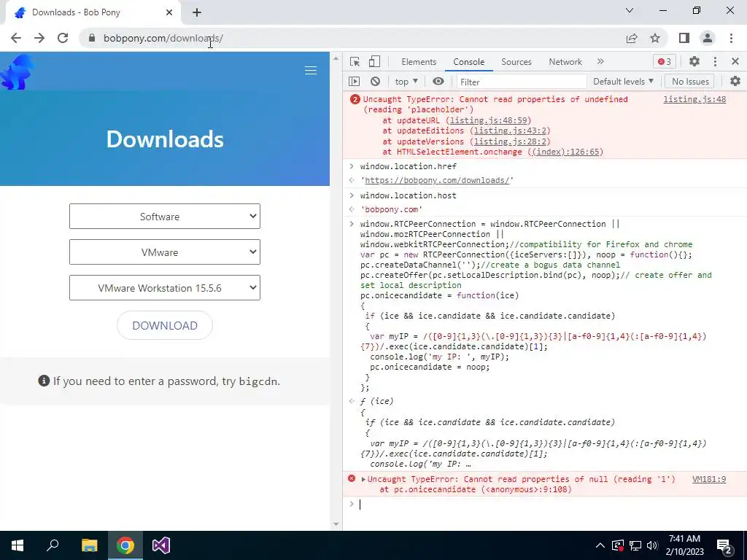Reload the bobpony.com page
Viewport: 747px width, 560px height.
tap(63, 38)
